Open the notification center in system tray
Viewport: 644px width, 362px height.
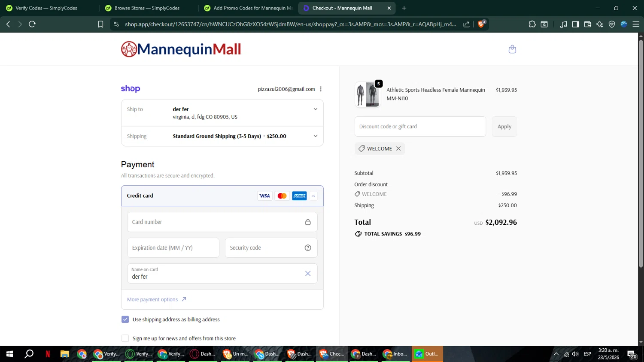click(x=632, y=354)
